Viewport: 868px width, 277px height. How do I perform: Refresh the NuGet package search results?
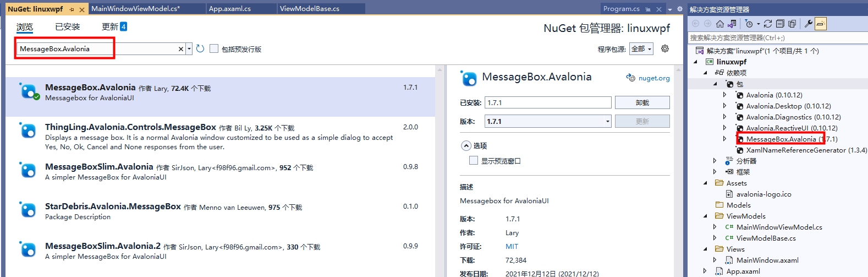pos(200,48)
